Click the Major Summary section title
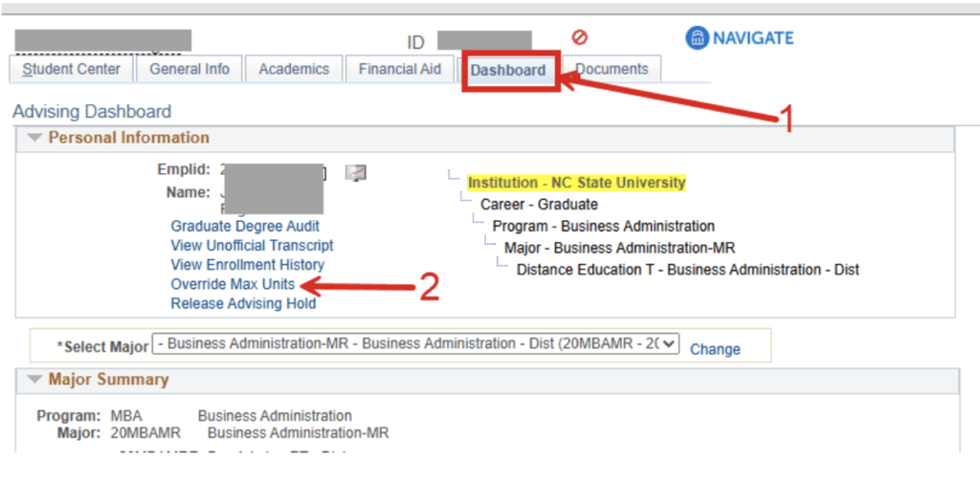The height and width of the screenshot is (484, 980). pos(109,379)
